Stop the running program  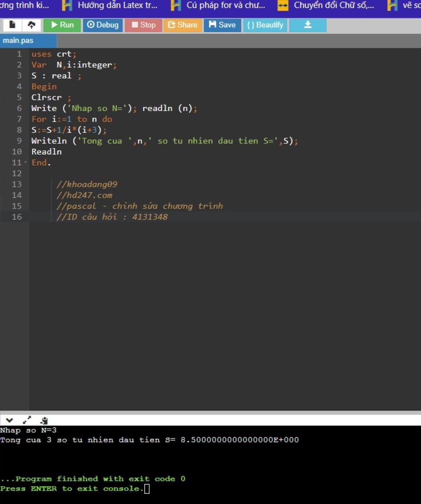pyautogui.click(x=143, y=25)
